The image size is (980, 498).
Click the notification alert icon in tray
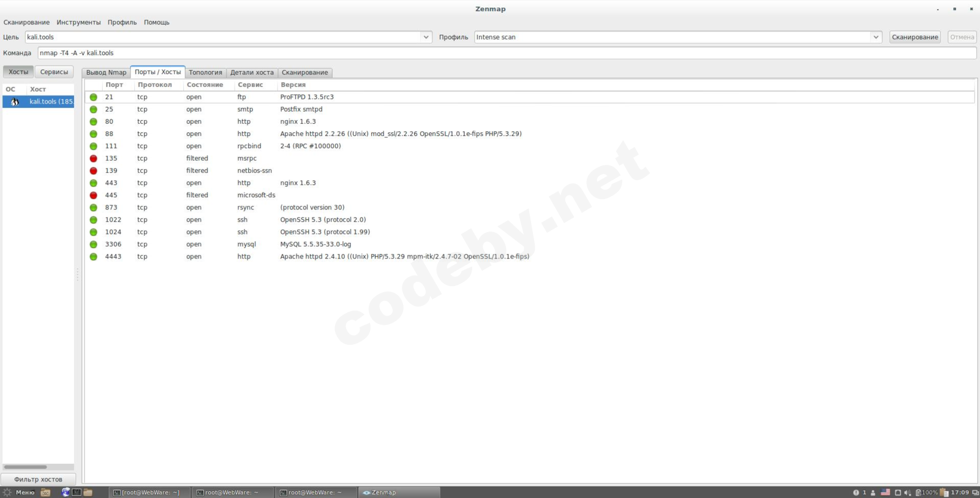click(x=856, y=492)
